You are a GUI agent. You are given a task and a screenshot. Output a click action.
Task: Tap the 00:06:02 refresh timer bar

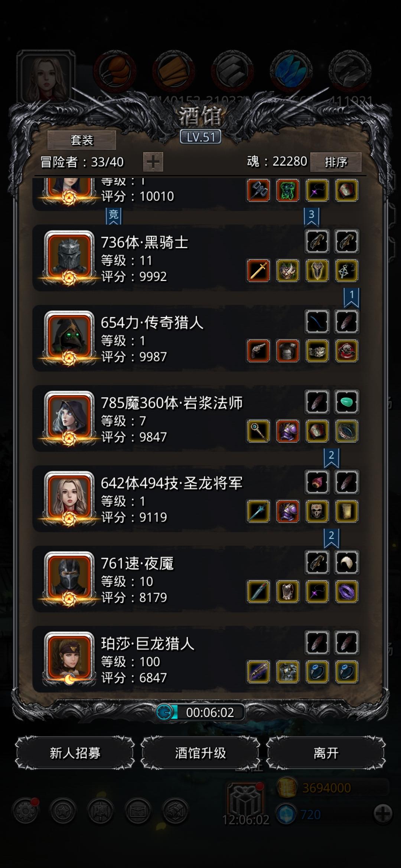coord(200,712)
